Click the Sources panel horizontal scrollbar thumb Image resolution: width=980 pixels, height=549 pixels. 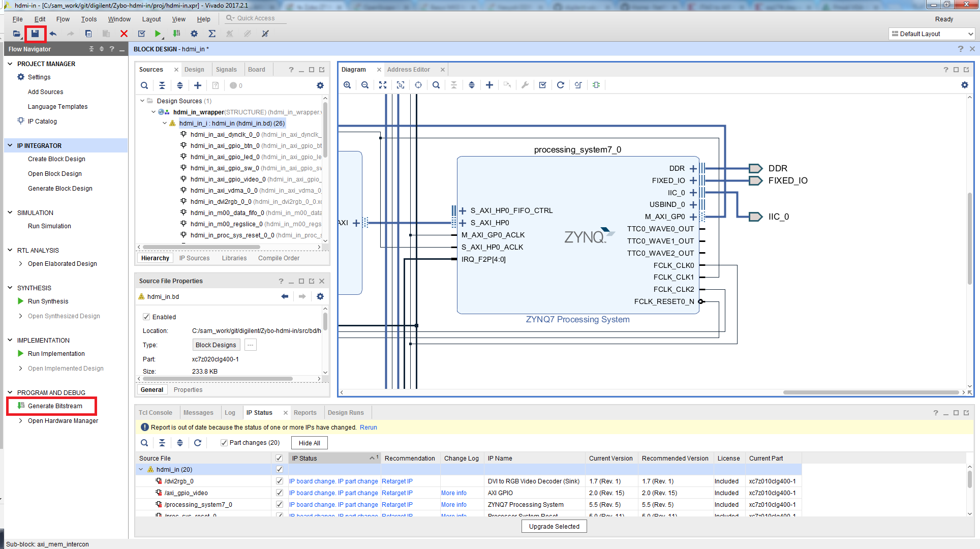(201, 248)
